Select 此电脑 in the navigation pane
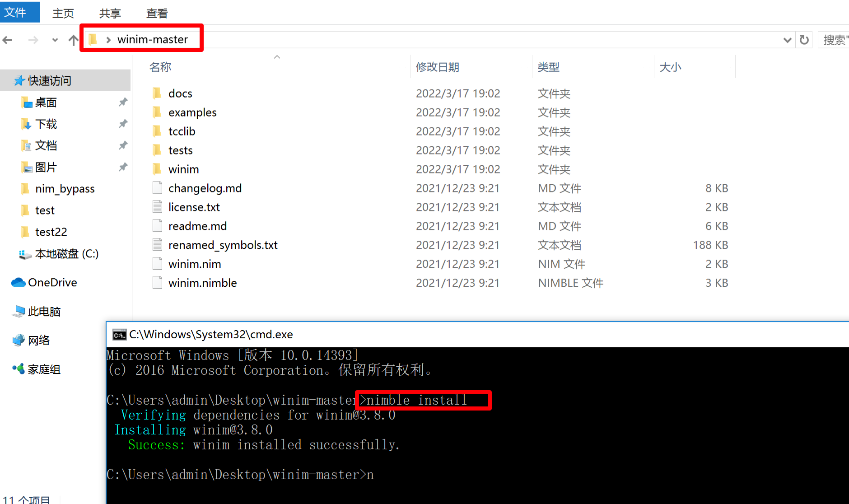 point(44,312)
